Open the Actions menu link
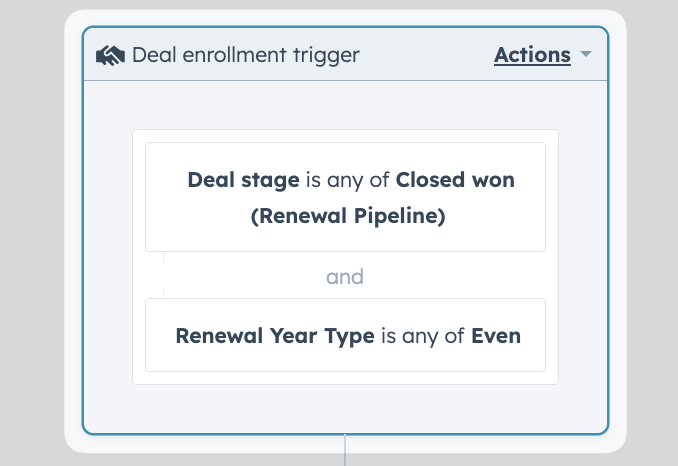Viewport: 678px width, 466px height. (x=532, y=55)
